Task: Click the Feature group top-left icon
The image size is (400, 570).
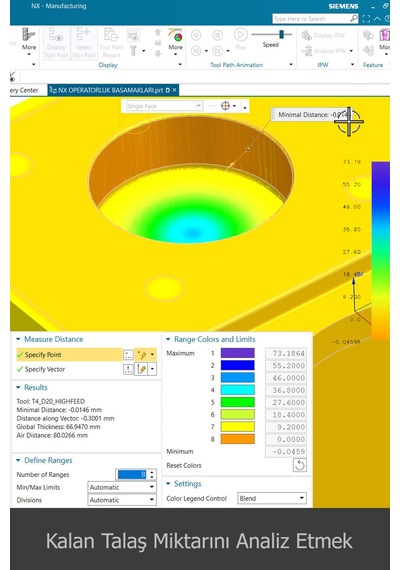Action: (368, 35)
